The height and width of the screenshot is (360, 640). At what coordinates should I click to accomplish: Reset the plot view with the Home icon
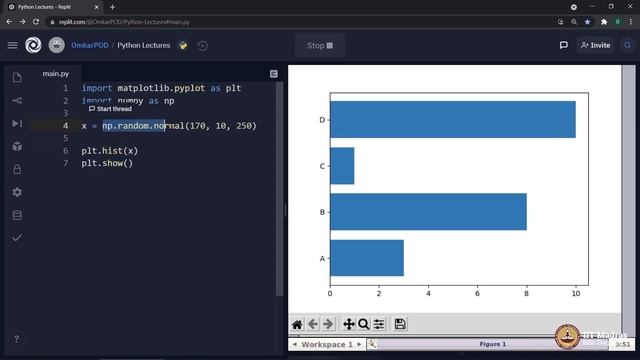(297, 324)
